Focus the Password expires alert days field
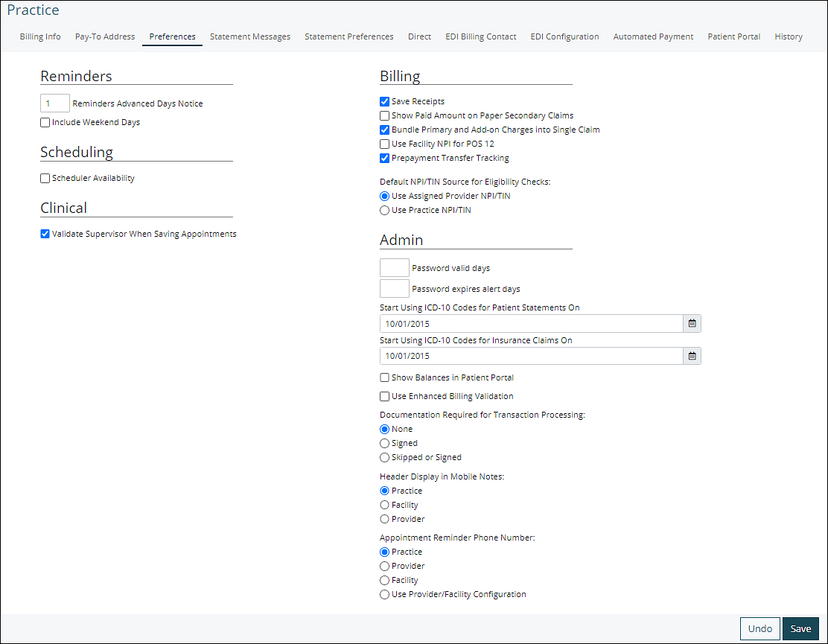 (395, 289)
